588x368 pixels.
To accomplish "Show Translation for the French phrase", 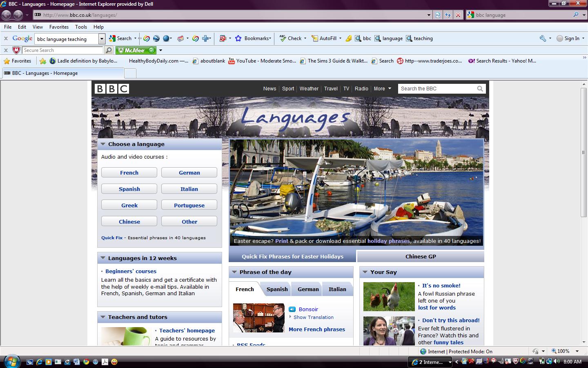I will (314, 317).
